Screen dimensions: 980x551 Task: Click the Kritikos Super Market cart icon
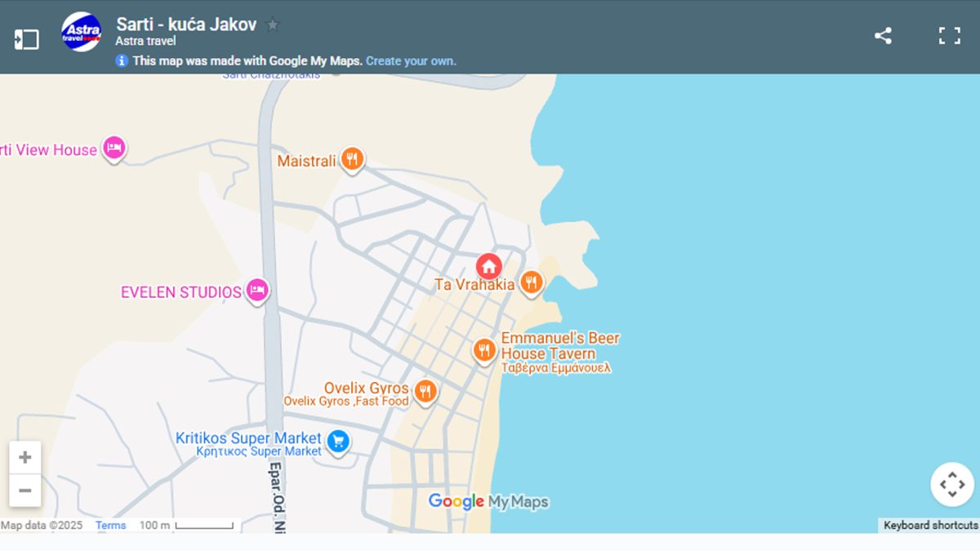[x=337, y=442]
